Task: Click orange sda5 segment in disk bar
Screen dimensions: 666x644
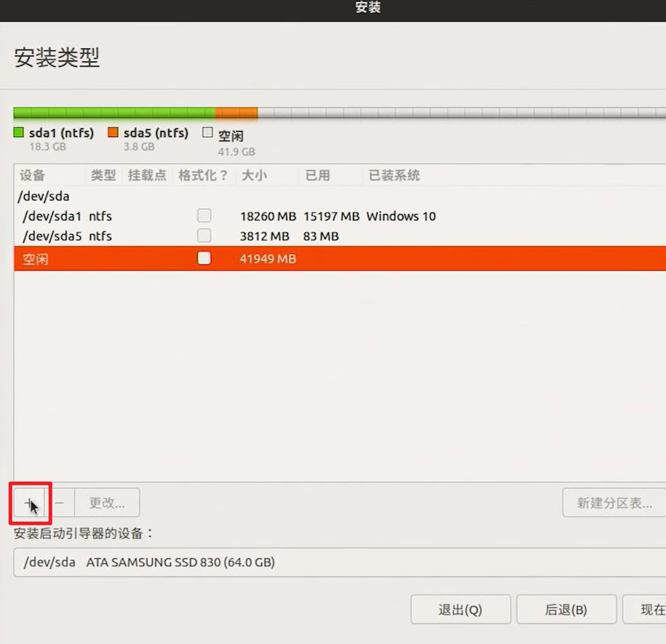Action: coord(237,113)
